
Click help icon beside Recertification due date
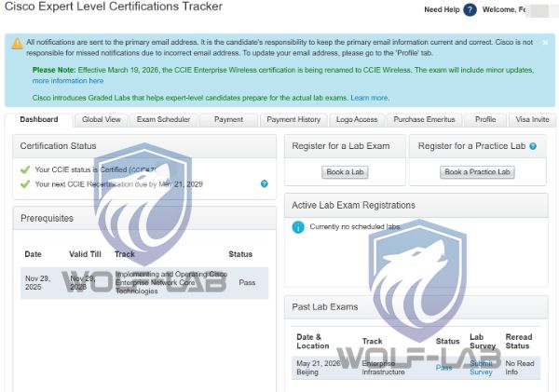pos(265,183)
